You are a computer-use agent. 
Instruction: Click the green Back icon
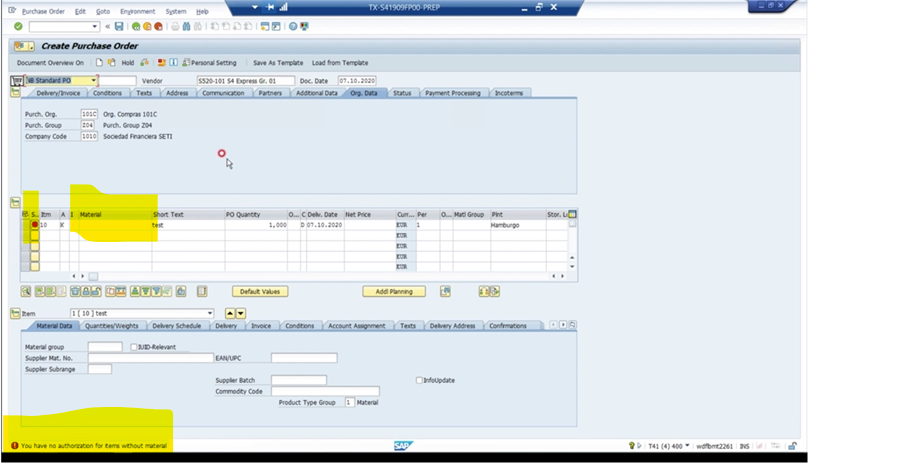pos(136,27)
